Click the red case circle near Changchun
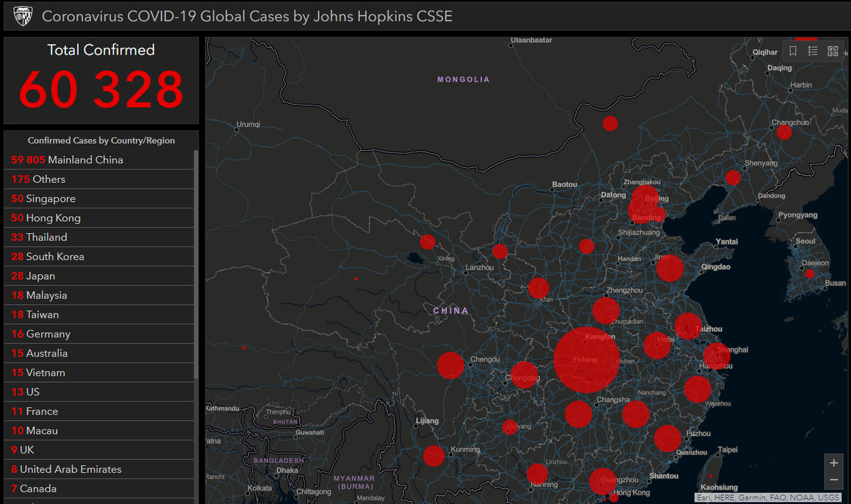This screenshot has height=504, width=851. pos(784,133)
